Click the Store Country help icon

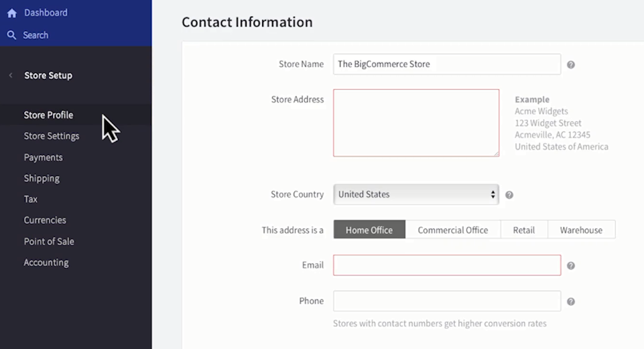509,195
